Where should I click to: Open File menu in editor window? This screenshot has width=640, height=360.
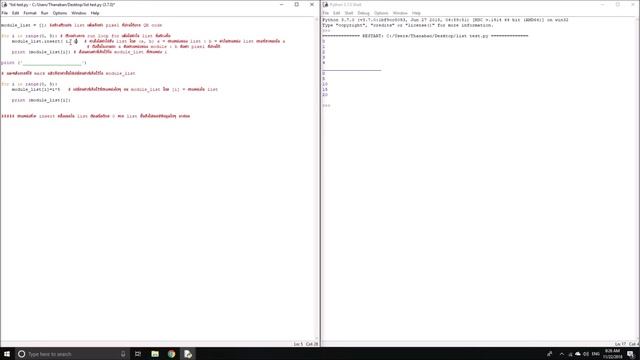[x=4, y=13]
